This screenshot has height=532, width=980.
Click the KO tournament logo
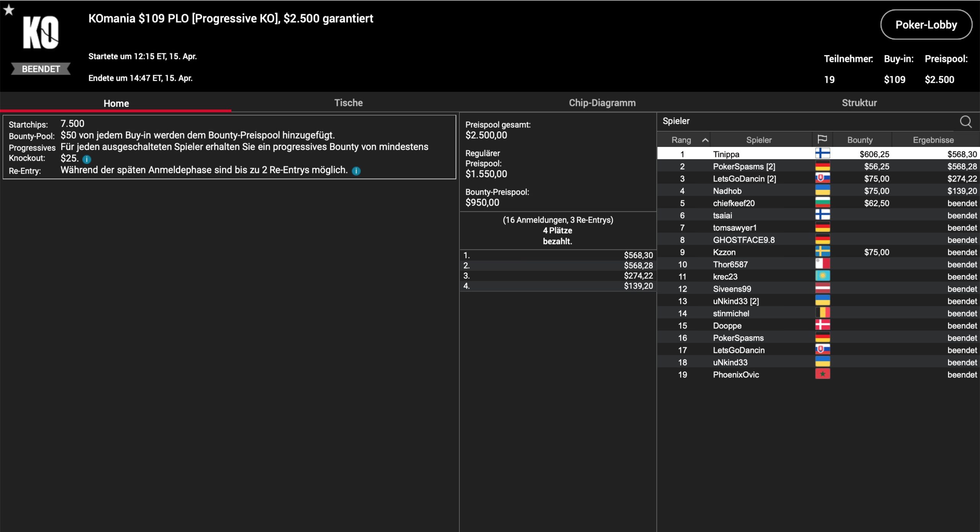click(41, 33)
